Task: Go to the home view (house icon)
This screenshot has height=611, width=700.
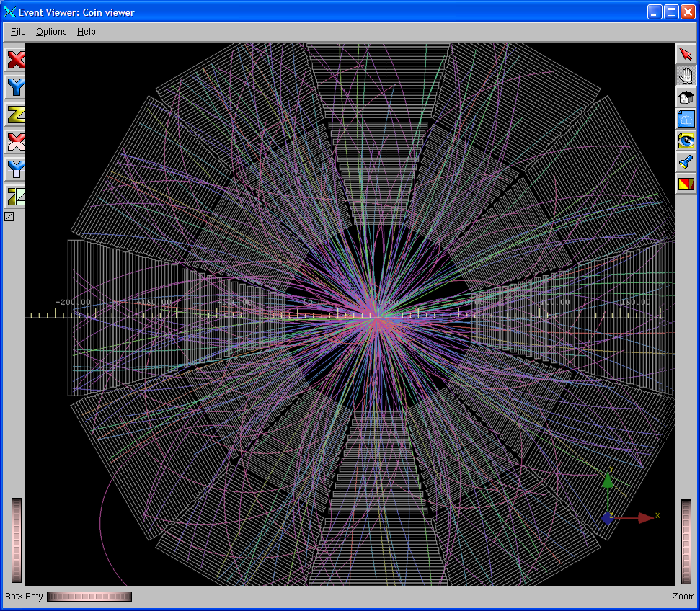Action: pyautogui.click(x=686, y=97)
